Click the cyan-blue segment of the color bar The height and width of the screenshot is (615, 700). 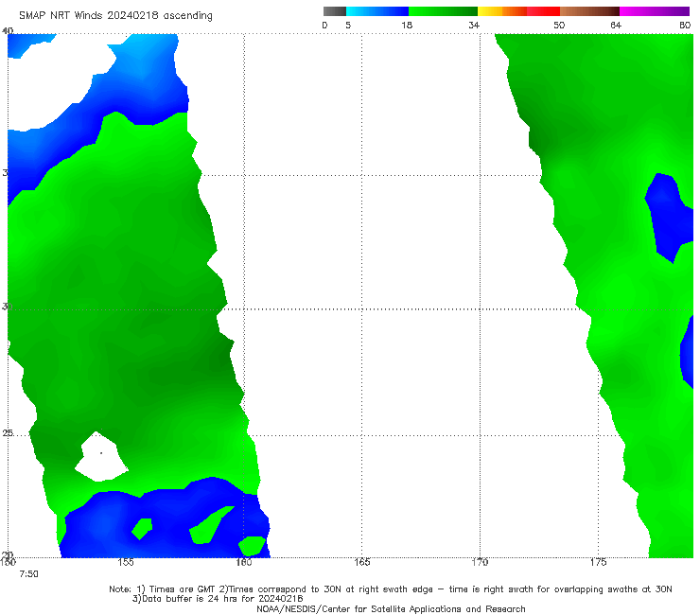click(x=377, y=11)
